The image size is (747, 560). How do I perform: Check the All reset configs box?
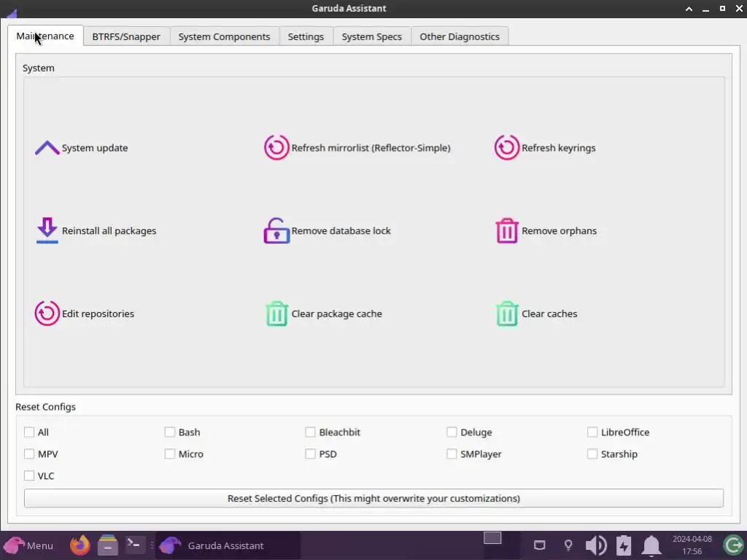[x=29, y=432]
